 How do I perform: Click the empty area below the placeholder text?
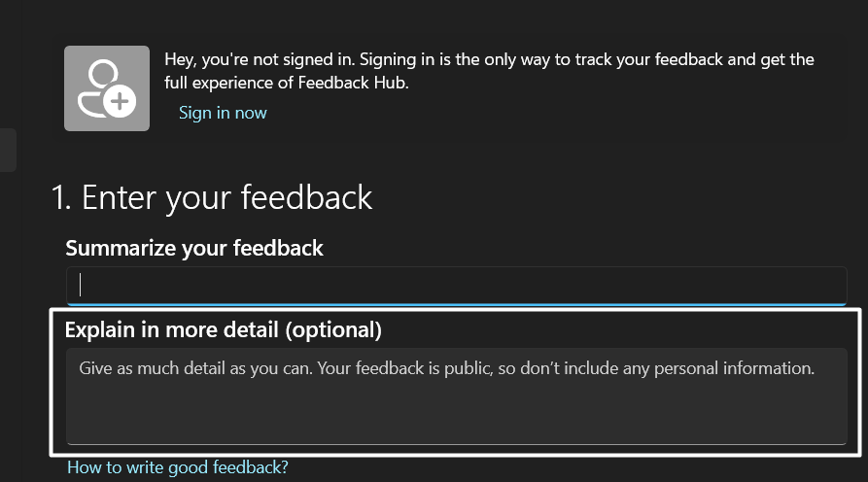[457, 416]
